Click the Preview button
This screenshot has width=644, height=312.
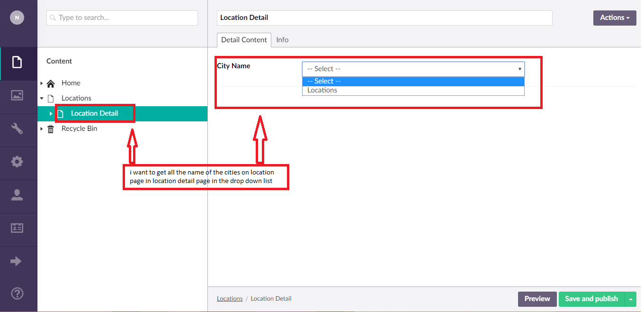point(537,299)
